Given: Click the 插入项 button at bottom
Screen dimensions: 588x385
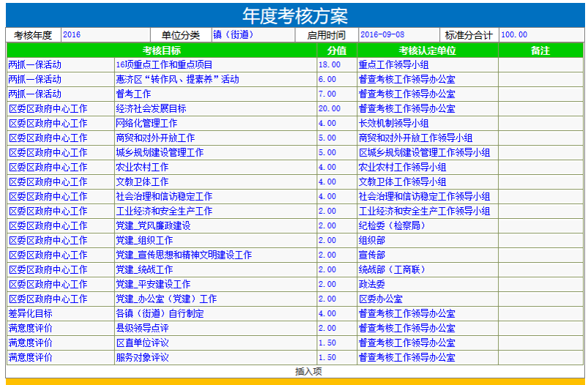Looking at the screenshot, I should coord(308,371).
